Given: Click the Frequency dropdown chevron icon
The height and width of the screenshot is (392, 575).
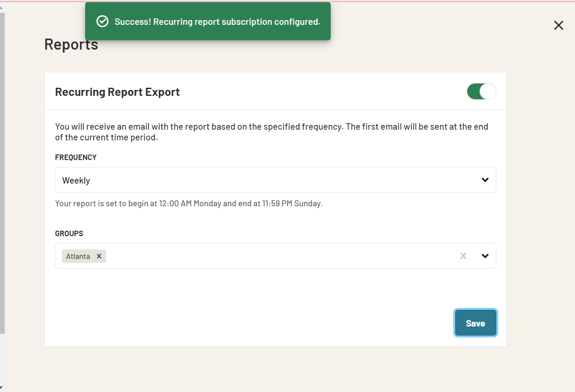Looking at the screenshot, I should pos(485,180).
